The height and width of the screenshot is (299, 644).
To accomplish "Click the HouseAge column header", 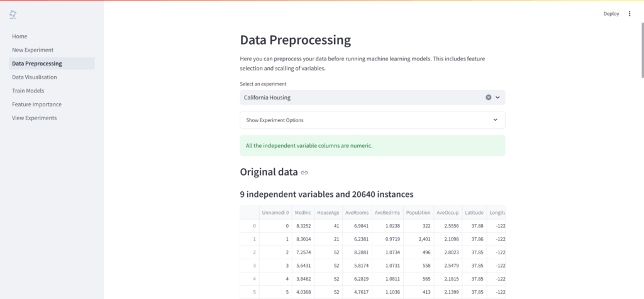I will coord(328,213).
